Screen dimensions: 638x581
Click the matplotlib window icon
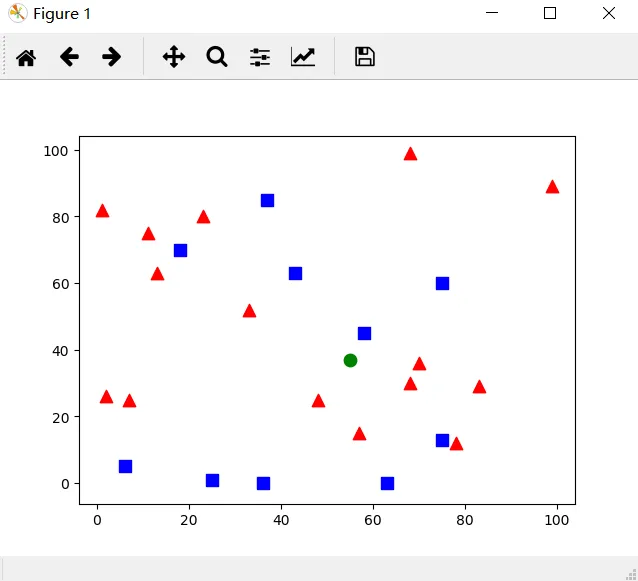17,13
